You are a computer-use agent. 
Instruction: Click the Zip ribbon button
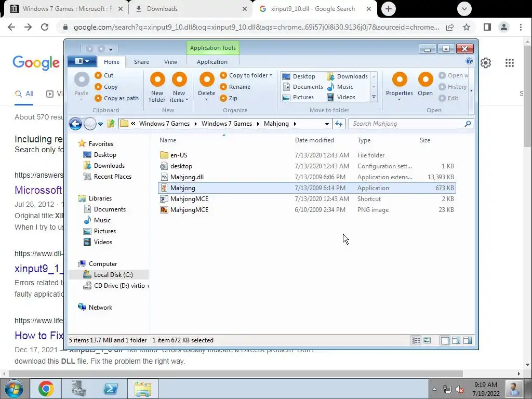(x=229, y=98)
